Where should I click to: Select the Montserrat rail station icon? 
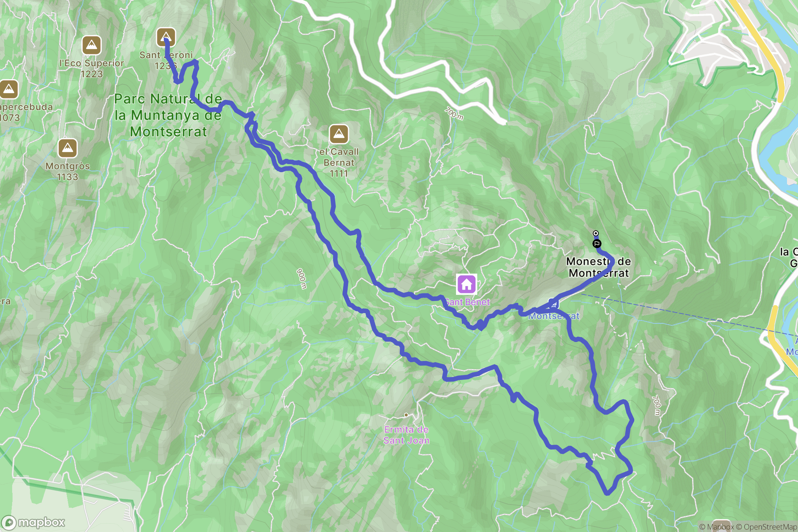pos(554,304)
